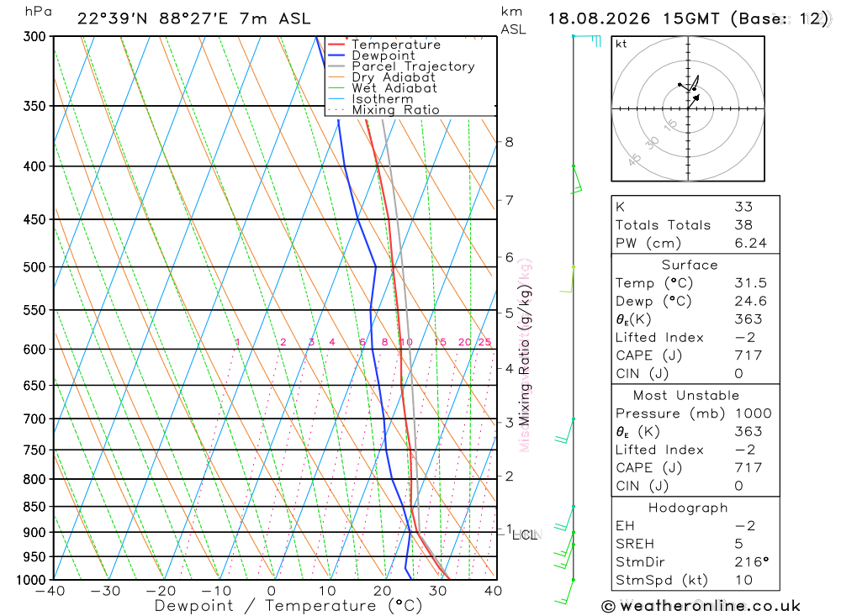Click the 0 temperature axis label
The image size is (841, 616).
point(272,591)
